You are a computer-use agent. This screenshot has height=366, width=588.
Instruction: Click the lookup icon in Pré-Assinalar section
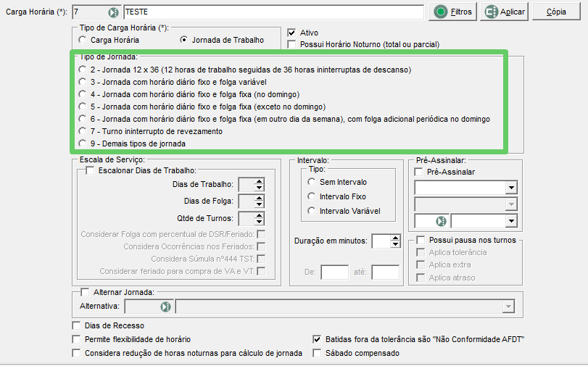439,221
